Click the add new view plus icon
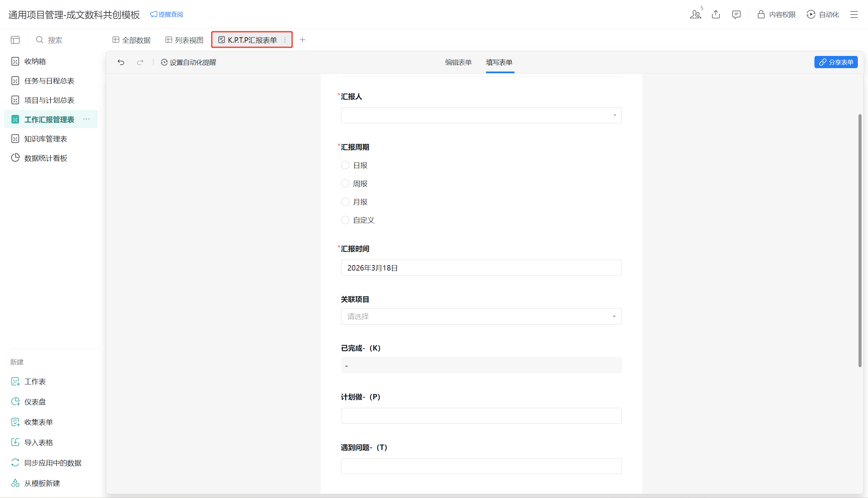Viewport: 868px width, 498px height. pyautogui.click(x=302, y=40)
